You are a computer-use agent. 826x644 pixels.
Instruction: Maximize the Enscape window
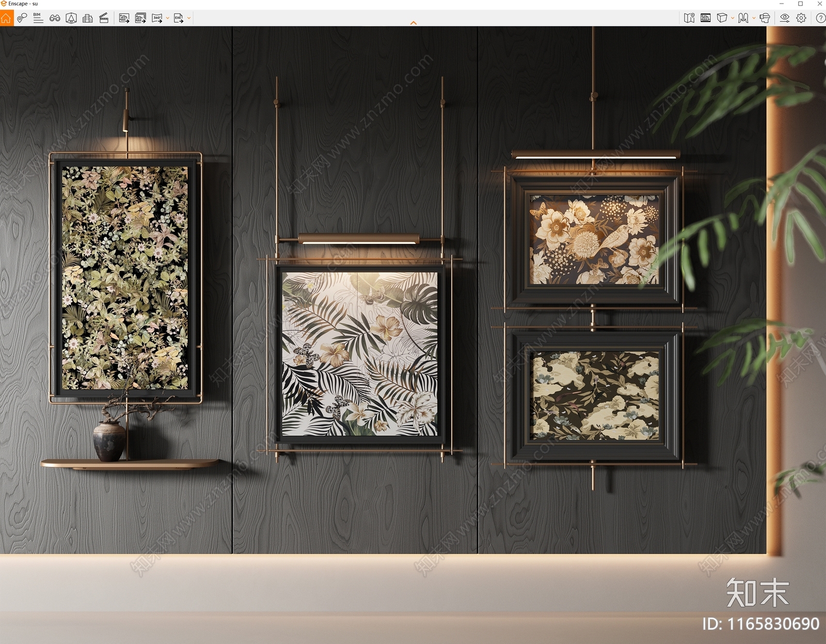coord(800,4)
